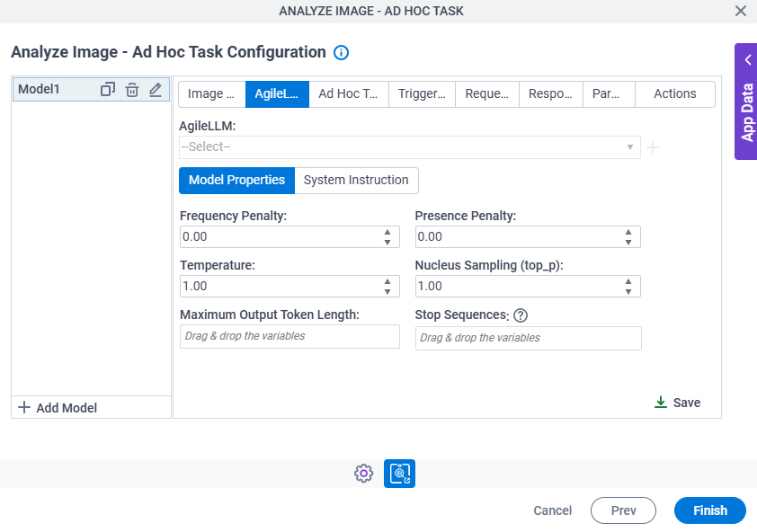Switch to the Image tab

(212, 94)
